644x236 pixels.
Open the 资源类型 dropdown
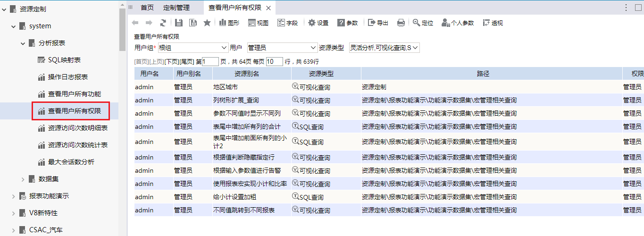(384, 48)
